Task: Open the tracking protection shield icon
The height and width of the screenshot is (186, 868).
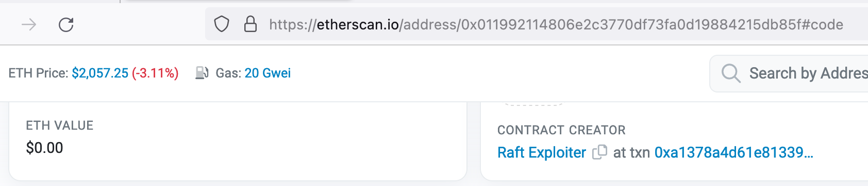Action: (x=222, y=24)
